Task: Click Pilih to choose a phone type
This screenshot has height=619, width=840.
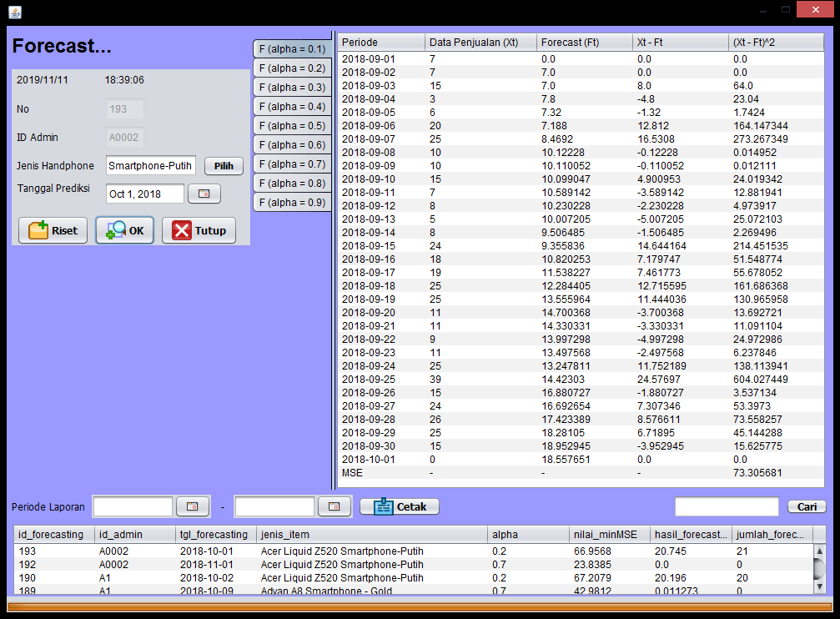Action: point(224,166)
